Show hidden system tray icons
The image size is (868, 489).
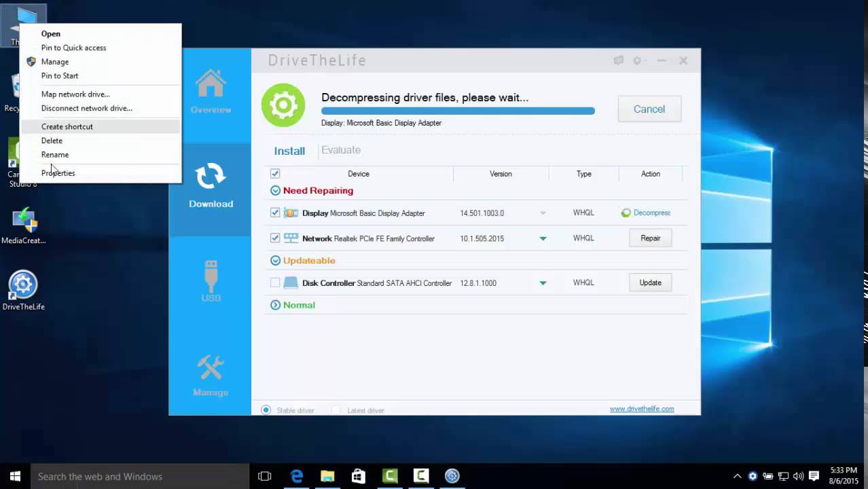tap(737, 476)
